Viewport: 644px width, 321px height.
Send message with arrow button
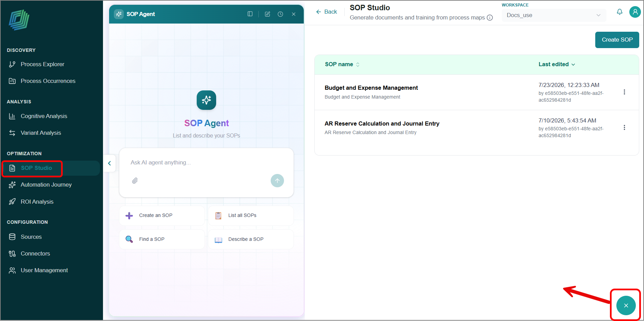(277, 180)
